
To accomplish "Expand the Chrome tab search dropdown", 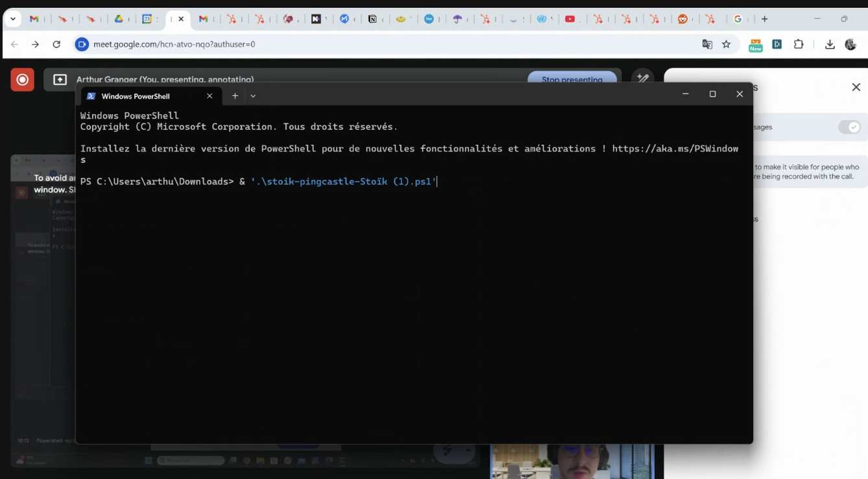I will point(13,19).
